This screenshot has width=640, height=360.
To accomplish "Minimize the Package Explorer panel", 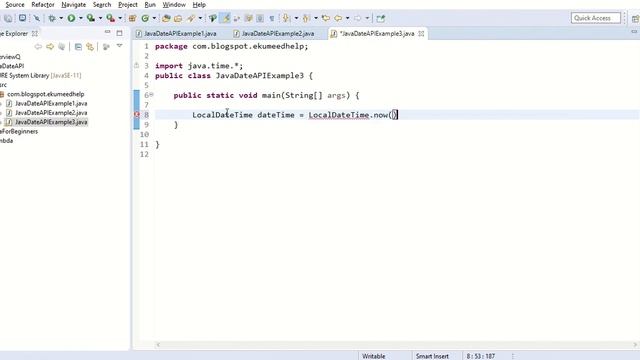I will coord(107,32).
